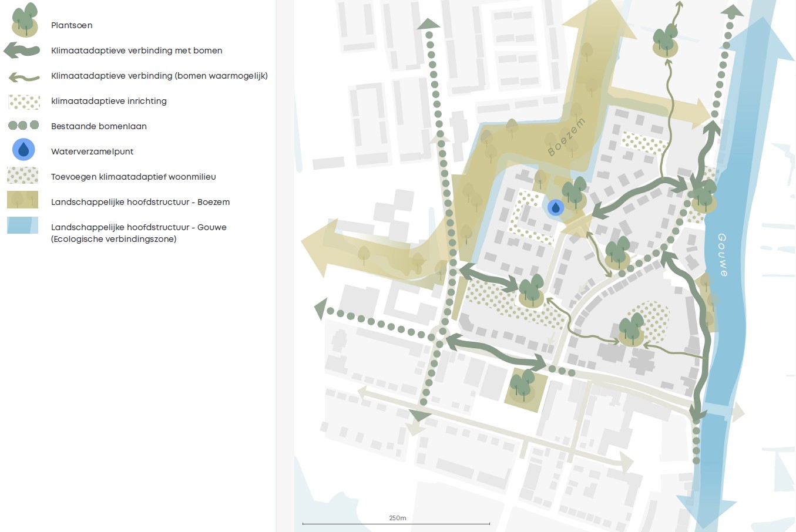Click 'Landschappelijke hoofdstructuur - Gouwe' label

pos(139,227)
